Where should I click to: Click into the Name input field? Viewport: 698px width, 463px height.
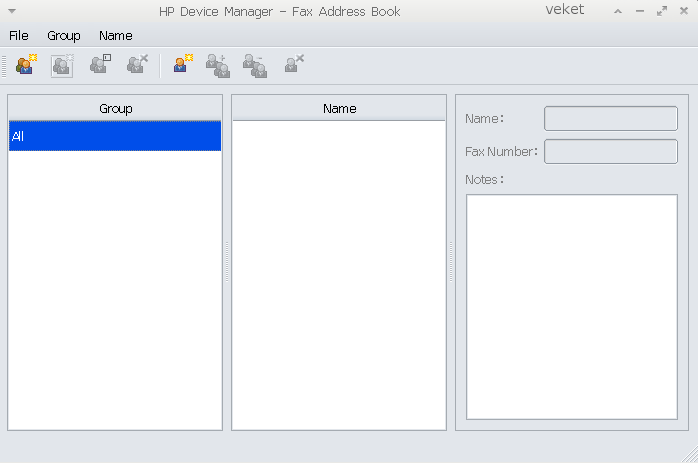[611, 118]
